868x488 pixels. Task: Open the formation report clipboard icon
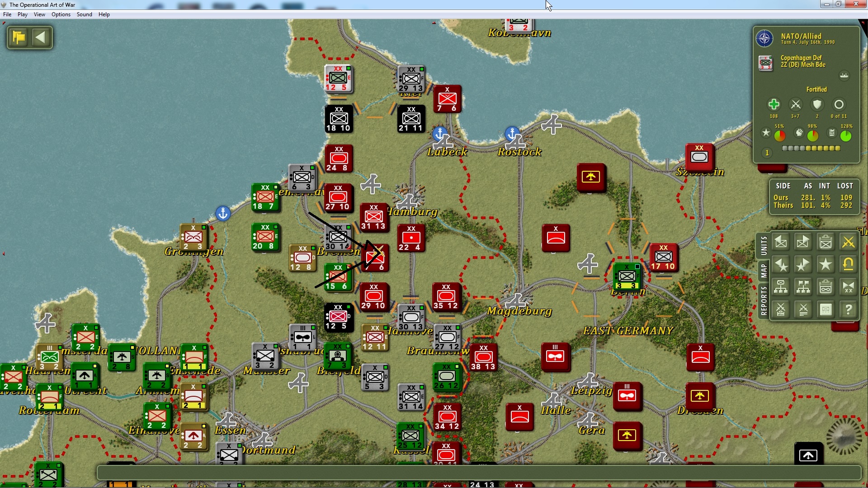click(x=826, y=287)
